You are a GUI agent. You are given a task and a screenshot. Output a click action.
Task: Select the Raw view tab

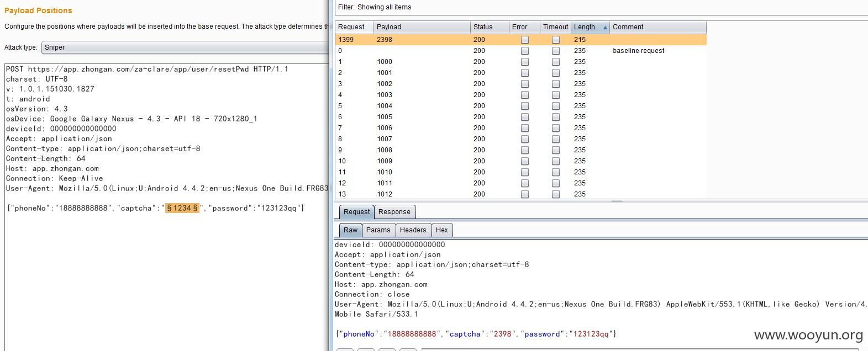click(x=350, y=230)
